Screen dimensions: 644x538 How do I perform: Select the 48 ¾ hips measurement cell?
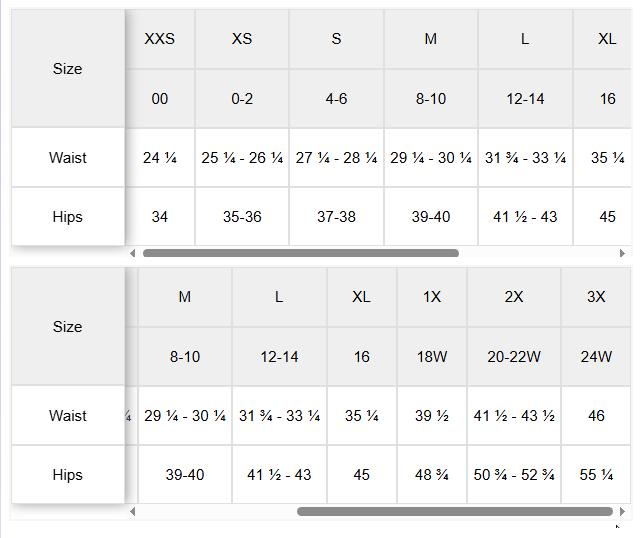tap(432, 475)
